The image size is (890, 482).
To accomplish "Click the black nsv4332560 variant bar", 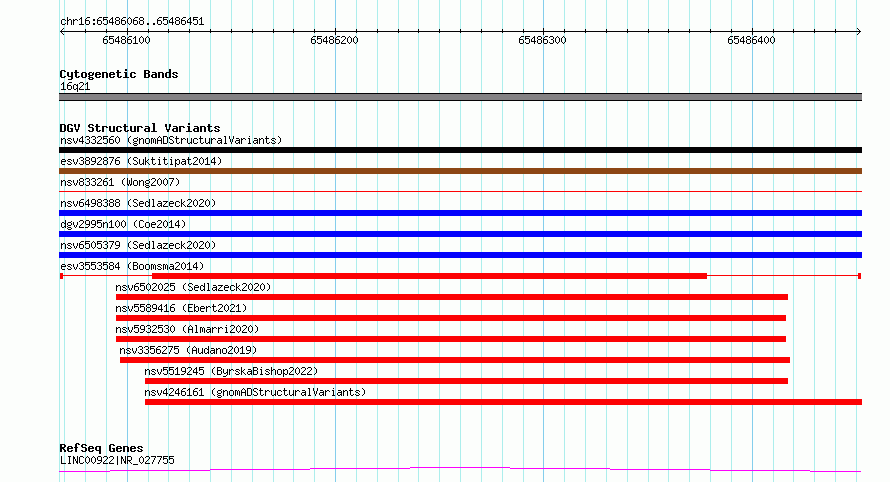I will coord(460,150).
